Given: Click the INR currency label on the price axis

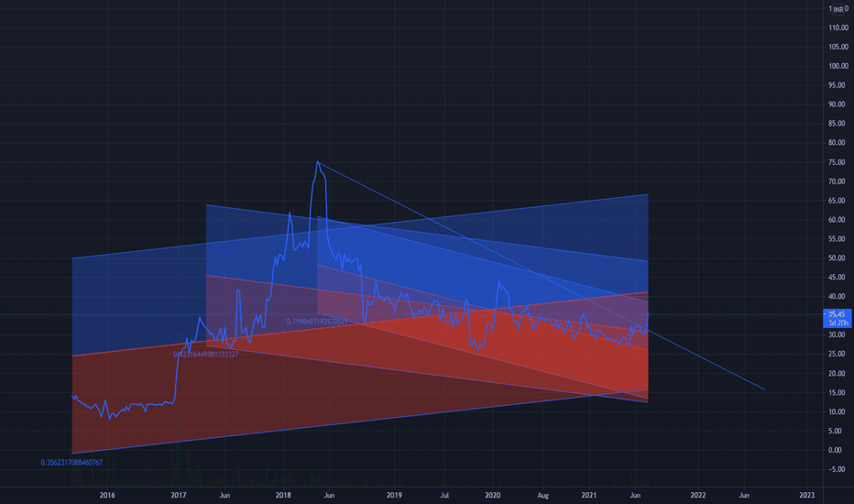Looking at the screenshot, I should tap(838, 9).
